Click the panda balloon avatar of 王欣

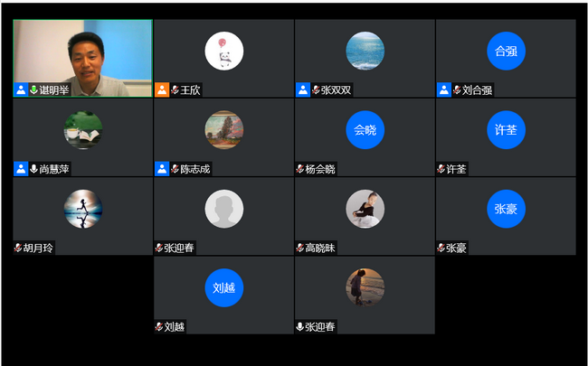223,51
